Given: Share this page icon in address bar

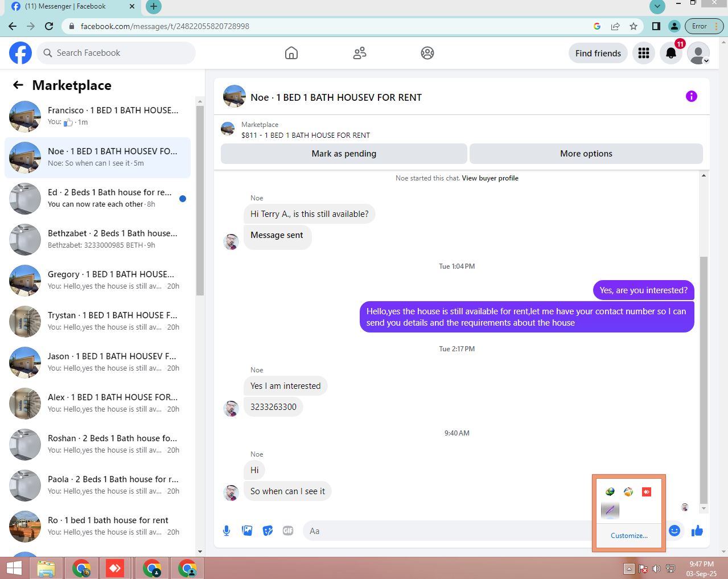Looking at the screenshot, I should (x=615, y=26).
